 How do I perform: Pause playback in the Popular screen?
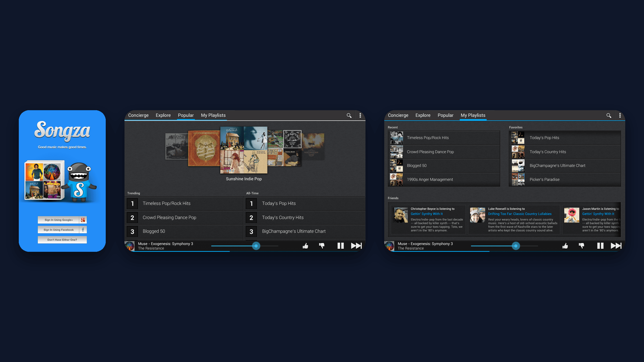341,246
